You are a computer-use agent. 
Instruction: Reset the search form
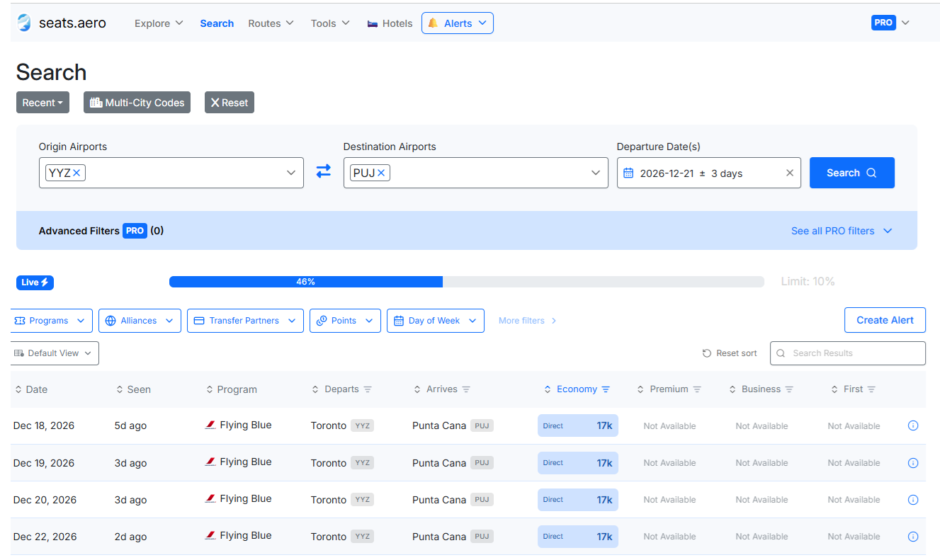(230, 103)
